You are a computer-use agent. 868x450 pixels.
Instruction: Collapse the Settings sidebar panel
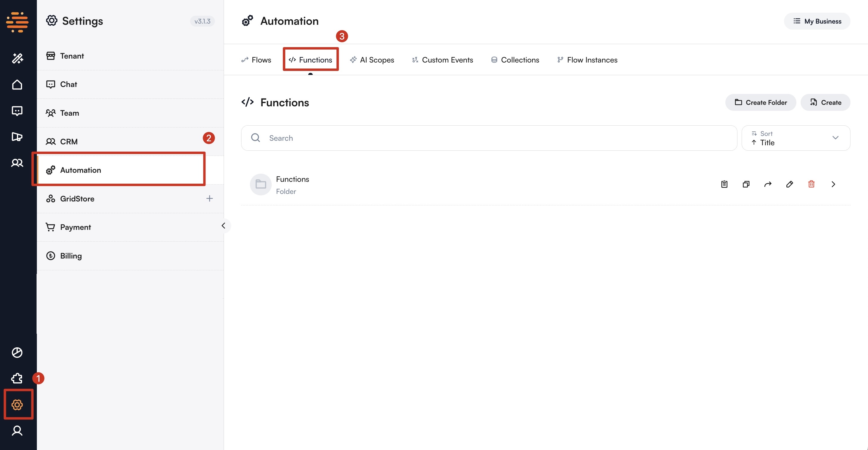(224, 226)
